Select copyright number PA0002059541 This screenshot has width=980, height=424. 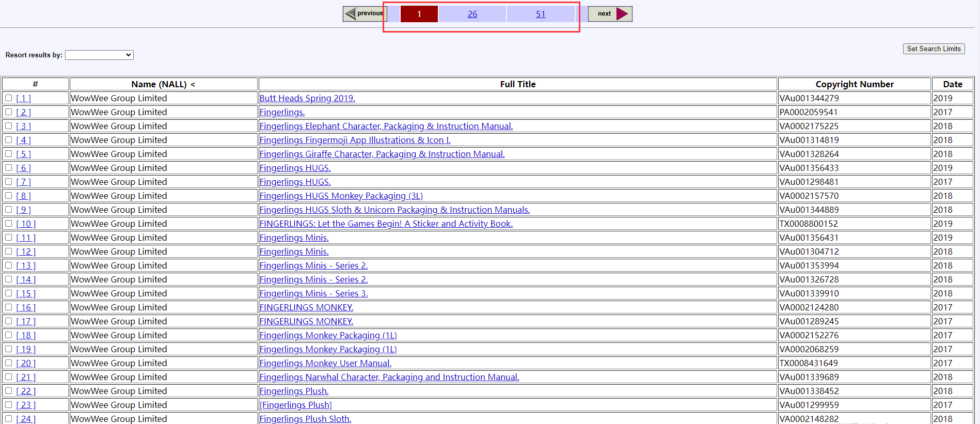click(809, 112)
